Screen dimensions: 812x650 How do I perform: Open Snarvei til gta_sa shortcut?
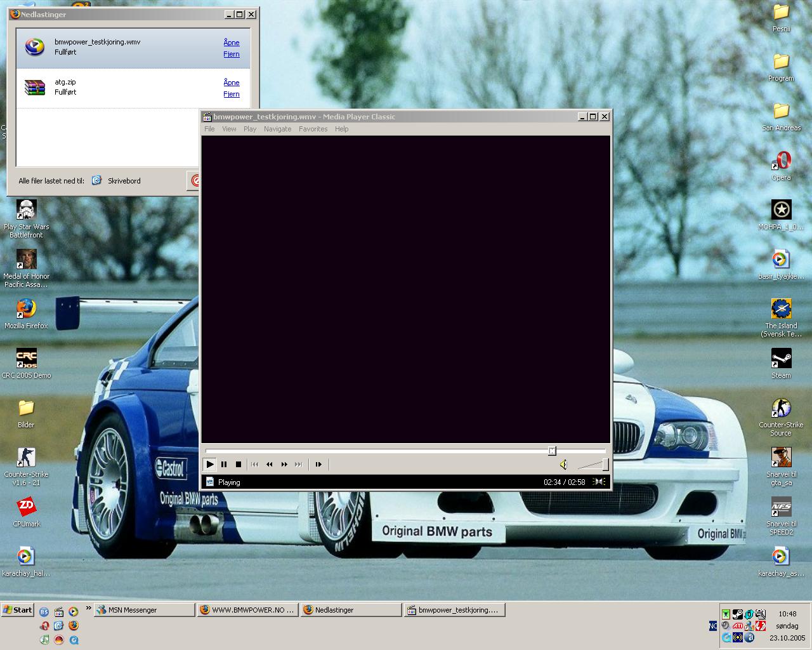point(781,467)
